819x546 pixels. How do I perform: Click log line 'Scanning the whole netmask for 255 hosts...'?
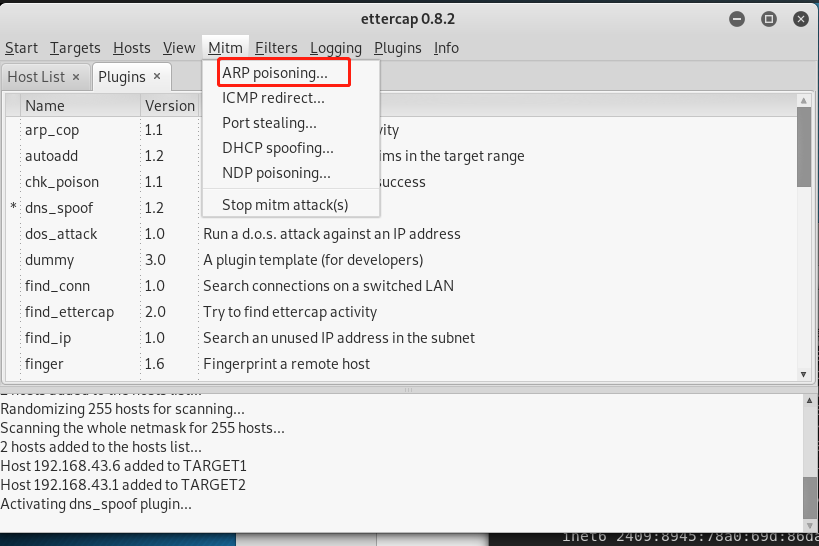pyautogui.click(x=143, y=428)
